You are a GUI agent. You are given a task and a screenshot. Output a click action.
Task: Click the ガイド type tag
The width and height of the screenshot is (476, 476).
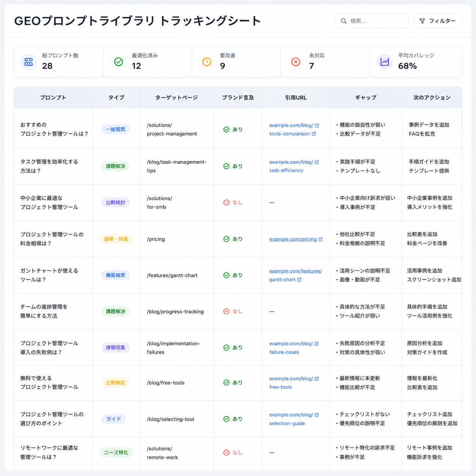tap(113, 419)
